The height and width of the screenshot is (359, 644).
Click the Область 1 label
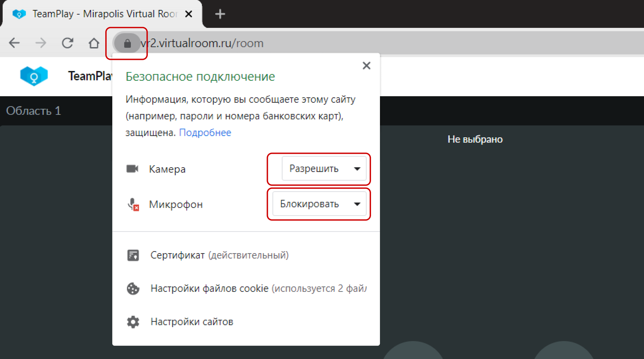[33, 111]
